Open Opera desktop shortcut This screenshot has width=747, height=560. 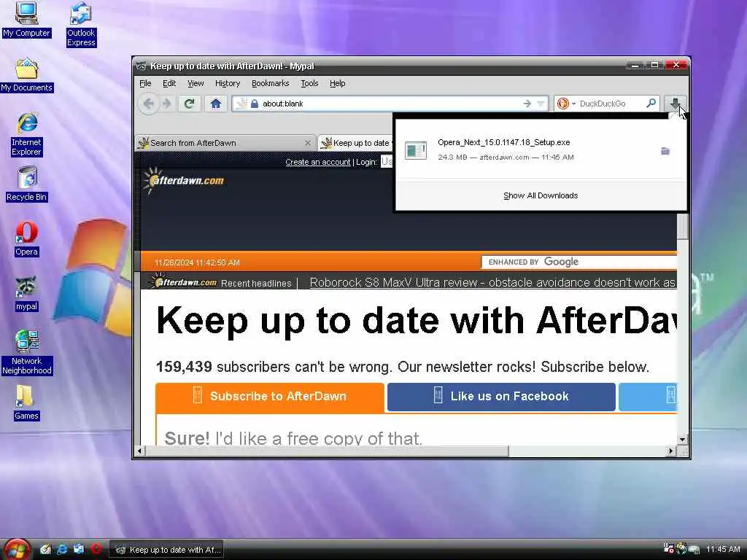tap(26, 239)
